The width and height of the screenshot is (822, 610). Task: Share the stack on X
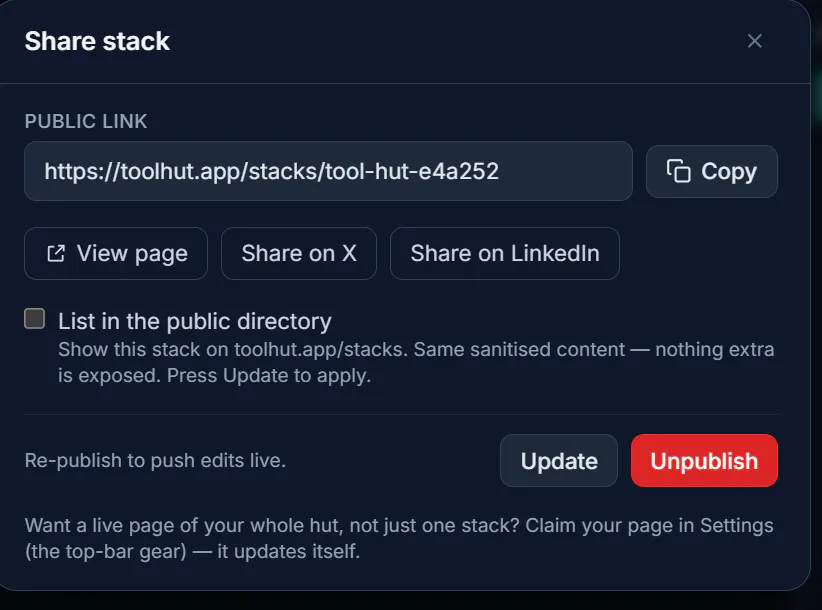pyautogui.click(x=299, y=254)
